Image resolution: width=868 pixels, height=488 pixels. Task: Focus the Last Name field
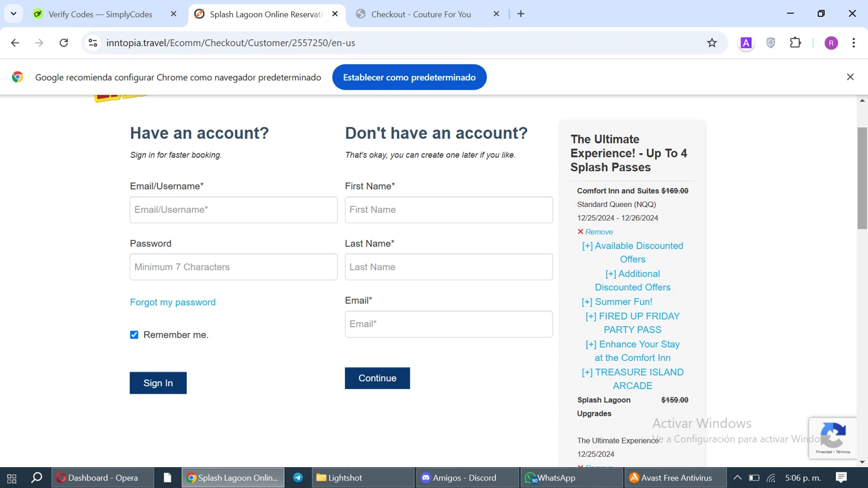[448, 267]
